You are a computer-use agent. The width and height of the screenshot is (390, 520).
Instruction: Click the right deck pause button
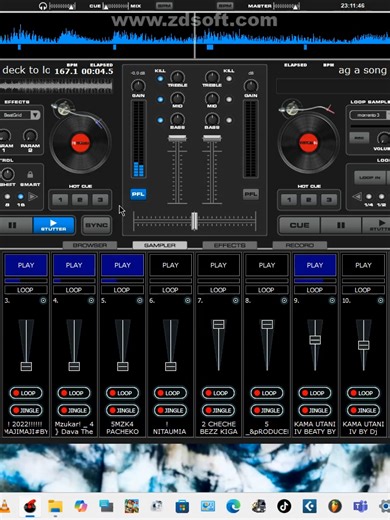click(x=341, y=225)
